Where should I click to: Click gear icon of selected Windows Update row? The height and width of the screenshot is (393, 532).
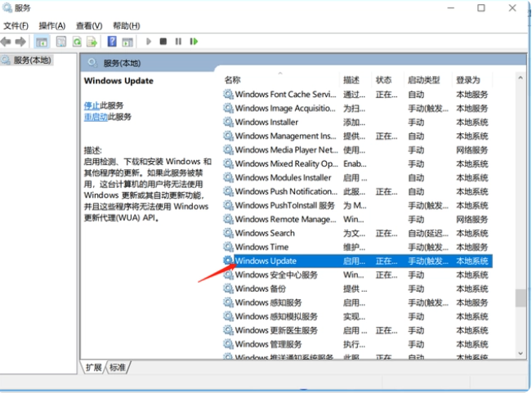(x=228, y=261)
